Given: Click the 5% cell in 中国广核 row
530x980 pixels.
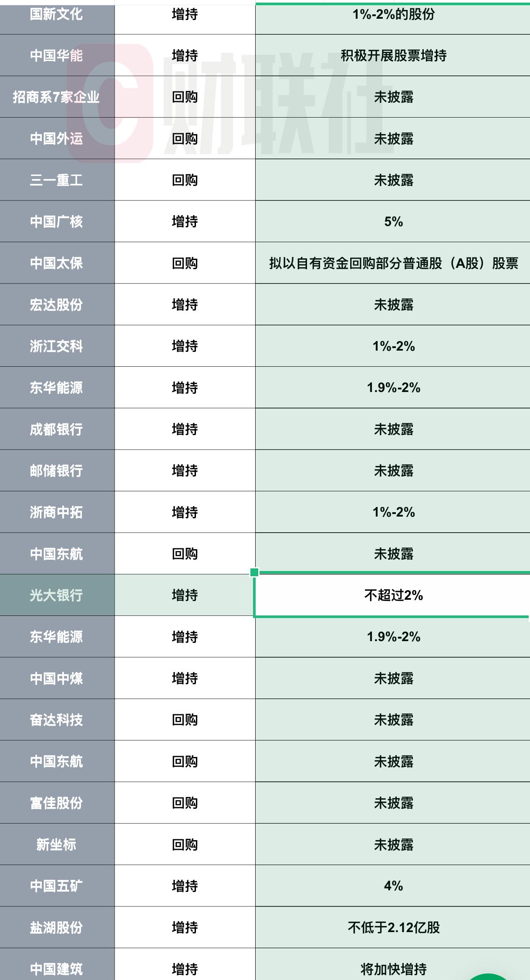Looking at the screenshot, I should (393, 222).
